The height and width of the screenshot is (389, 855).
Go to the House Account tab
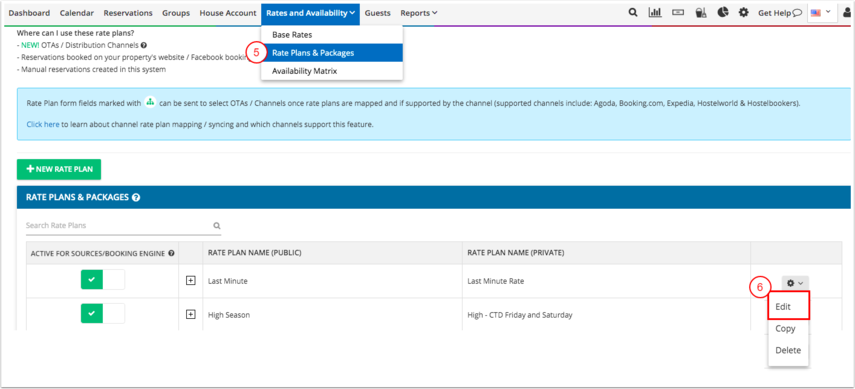coord(228,13)
